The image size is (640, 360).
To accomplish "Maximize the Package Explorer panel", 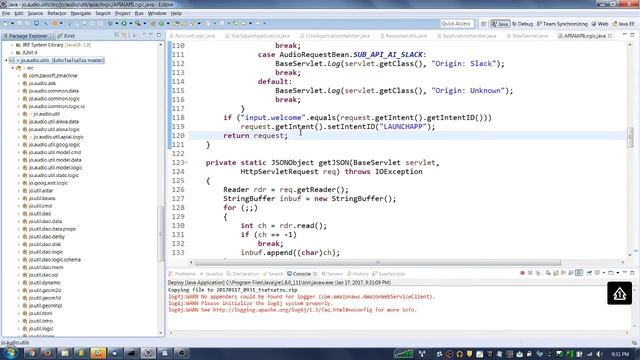I will (x=159, y=36).
